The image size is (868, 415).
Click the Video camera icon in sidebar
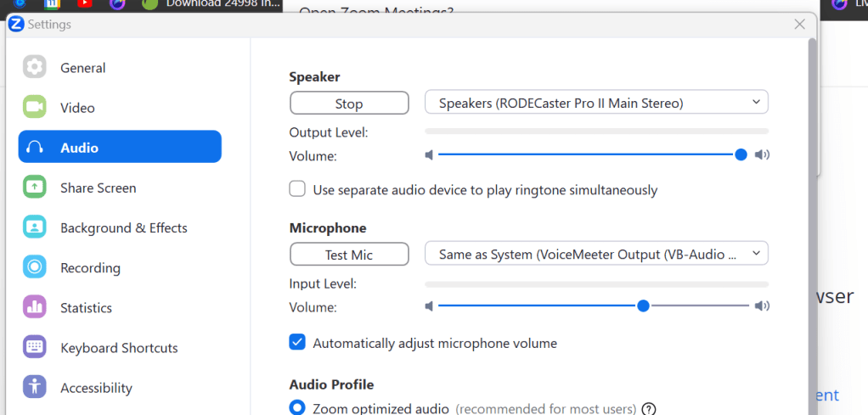[x=34, y=107]
